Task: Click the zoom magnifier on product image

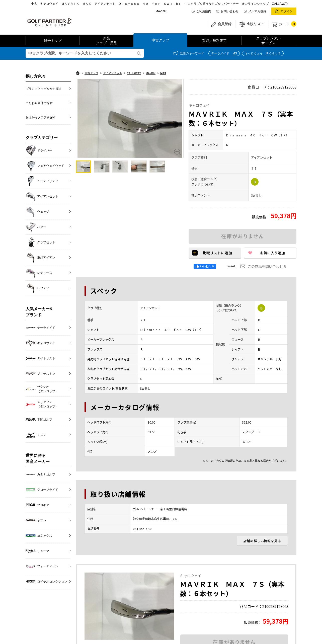Action: (177, 152)
